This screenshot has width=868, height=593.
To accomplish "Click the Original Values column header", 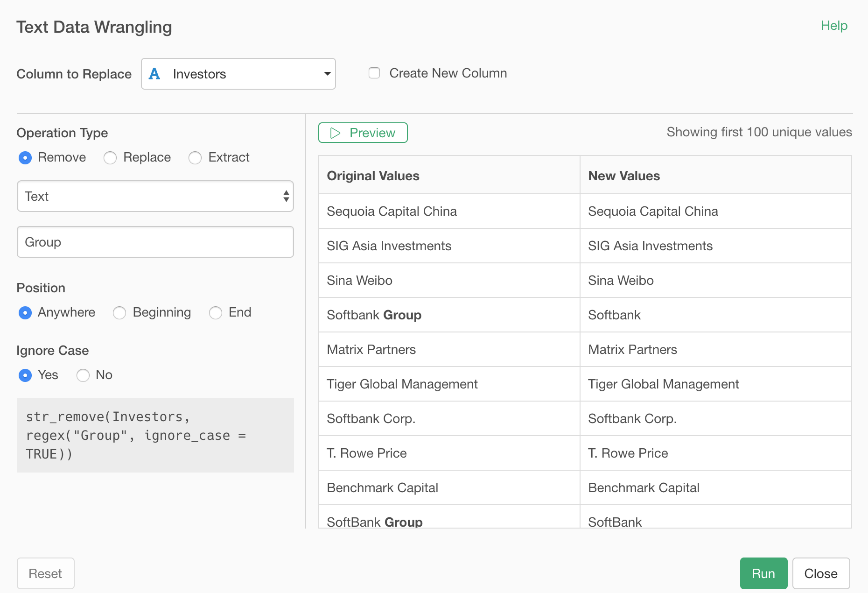I will (x=373, y=176).
